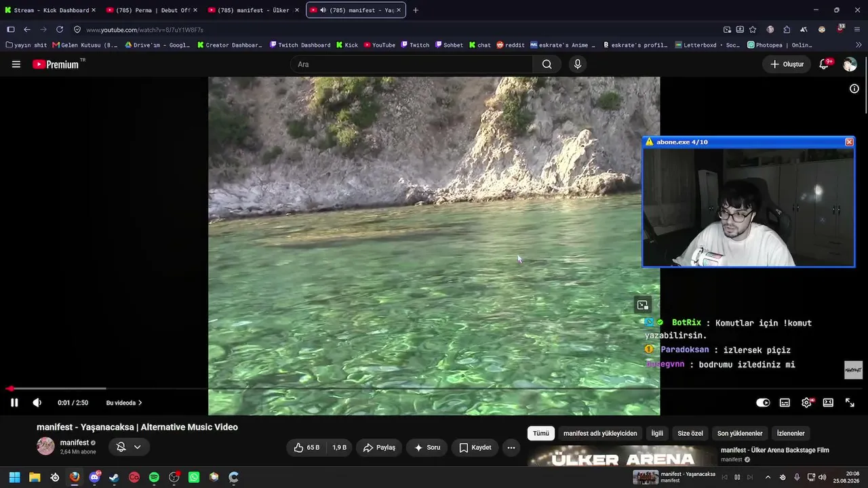Click the YouTube search field 'Ara'
This screenshot has width=868, height=488.
[x=412, y=64]
